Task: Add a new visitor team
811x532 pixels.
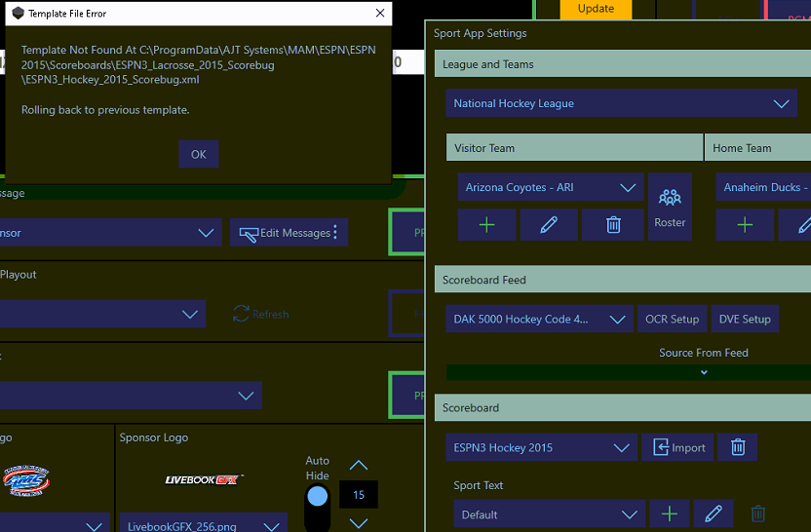Action: (486, 225)
